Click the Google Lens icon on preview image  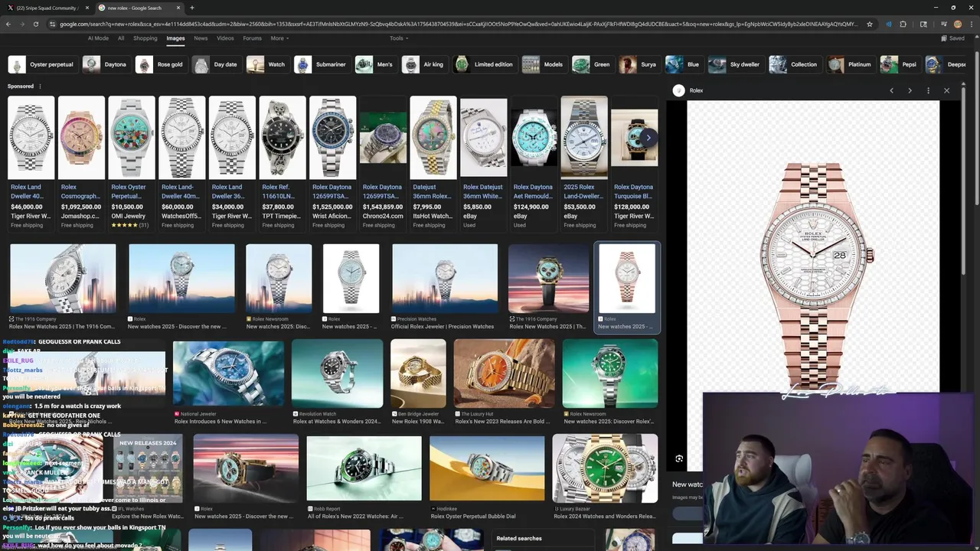[x=679, y=458]
